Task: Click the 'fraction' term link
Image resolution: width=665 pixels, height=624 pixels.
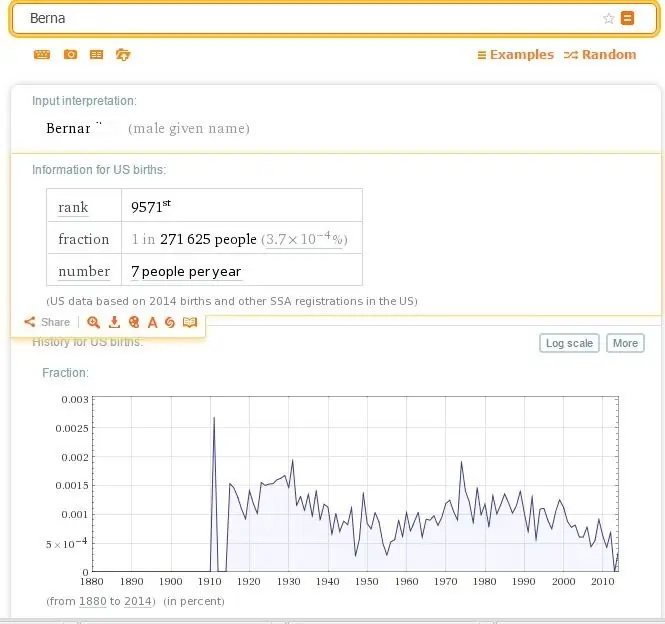Action: click(x=84, y=239)
